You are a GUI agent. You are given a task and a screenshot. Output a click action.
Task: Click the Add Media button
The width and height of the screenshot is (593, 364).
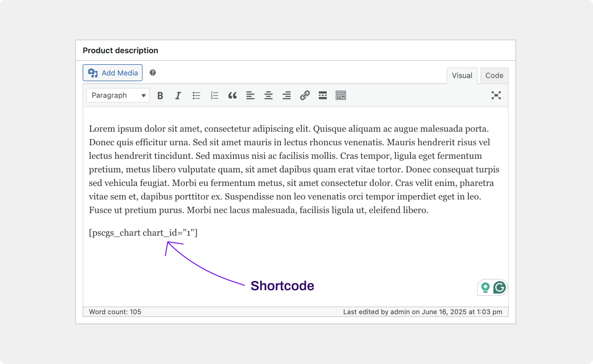pyautogui.click(x=112, y=72)
